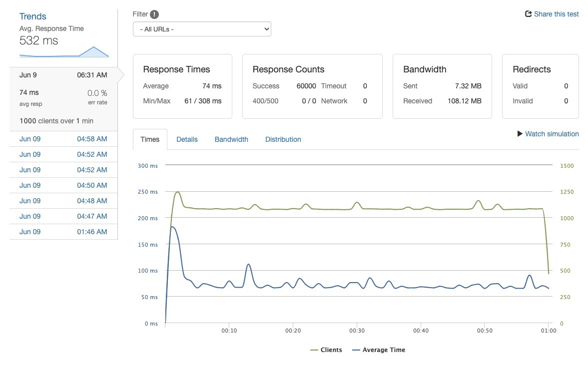This screenshot has width=588, height=365.
Task: Click the Valid redirects label
Action: pyautogui.click(x=520, y=86)
